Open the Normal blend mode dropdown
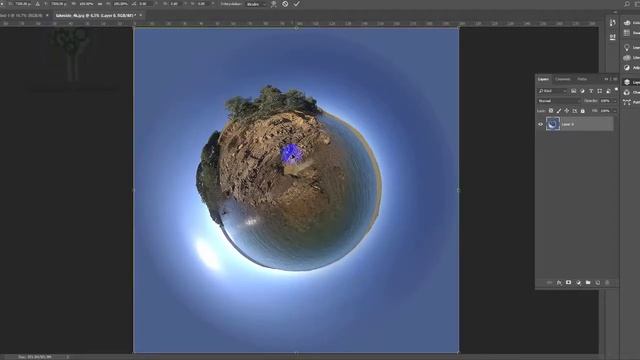Viewport: 640px width, 360px height. pyautogui.click(x=558, y=101)
